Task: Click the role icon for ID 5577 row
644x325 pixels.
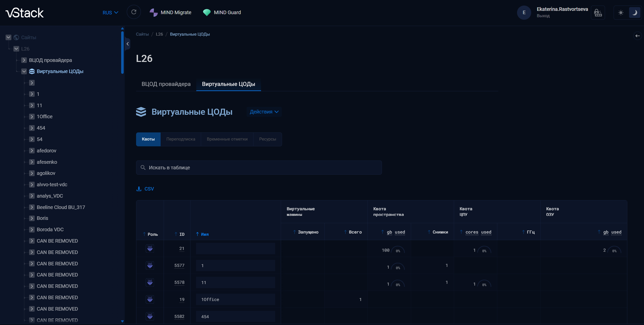Action: [150, 265]
